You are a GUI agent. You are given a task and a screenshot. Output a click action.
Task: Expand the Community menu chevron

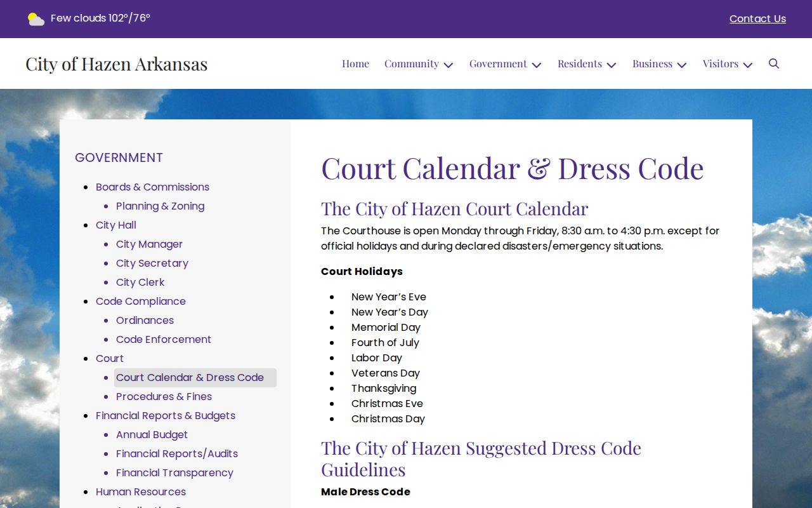(x=449, y=65)
